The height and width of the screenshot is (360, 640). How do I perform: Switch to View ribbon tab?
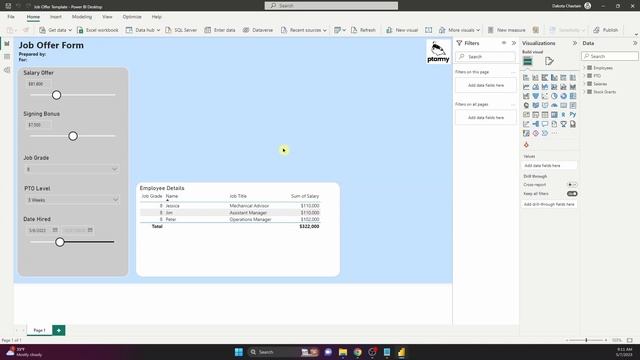point(107,17)
